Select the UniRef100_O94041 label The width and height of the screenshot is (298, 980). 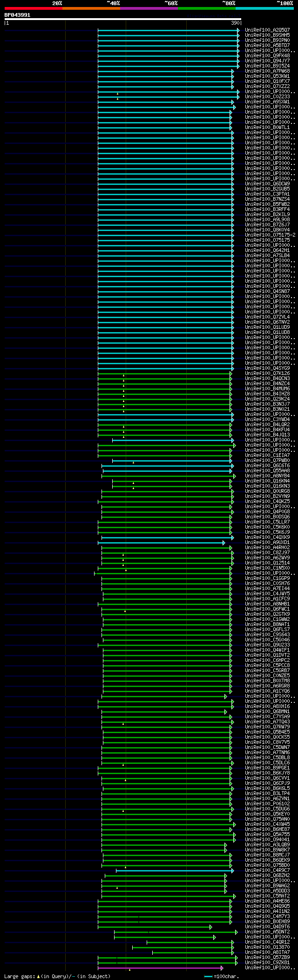click(x=267, y=839)
